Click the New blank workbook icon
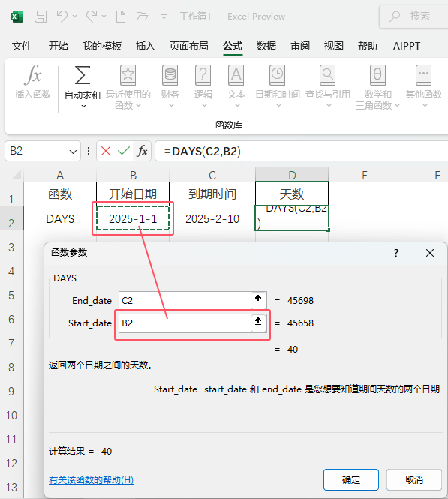448x499 pixels. [121, 17]
